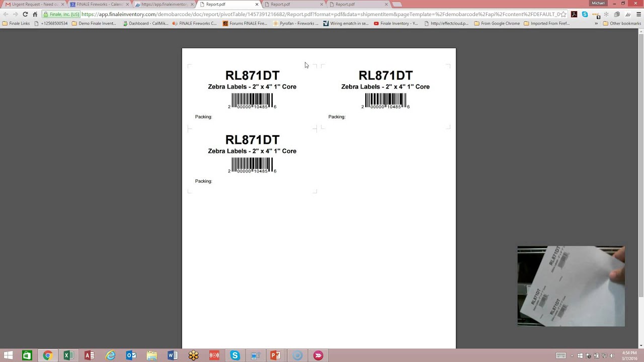Viewport: 644px width, 362px height.
Task: Open the pink arrow app on taskbar
Action: click(x=318, y=355)
